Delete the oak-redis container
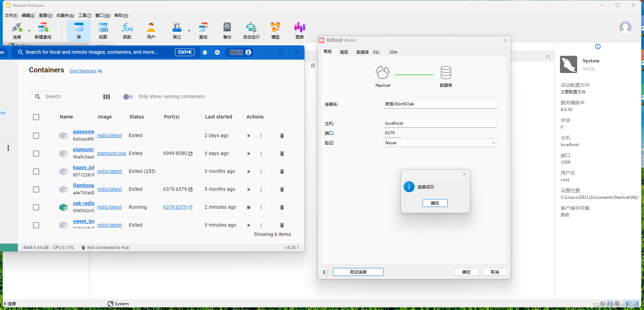This screenshot has width=644, height=310. tap(282, 207)
